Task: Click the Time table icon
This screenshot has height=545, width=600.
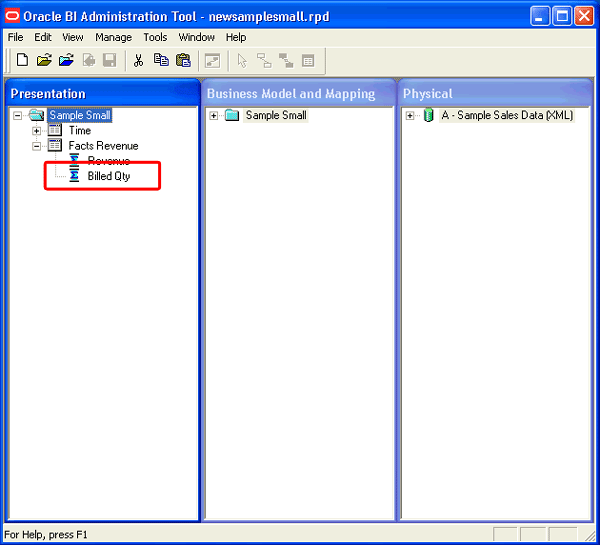Action: point(55,130)
